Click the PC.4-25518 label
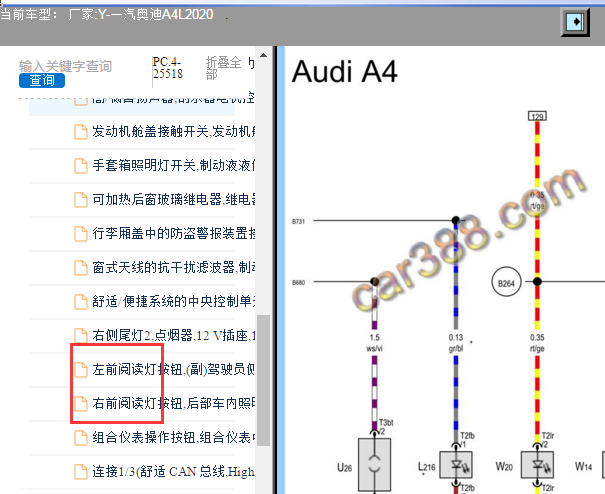 click(x=167, y=68)
